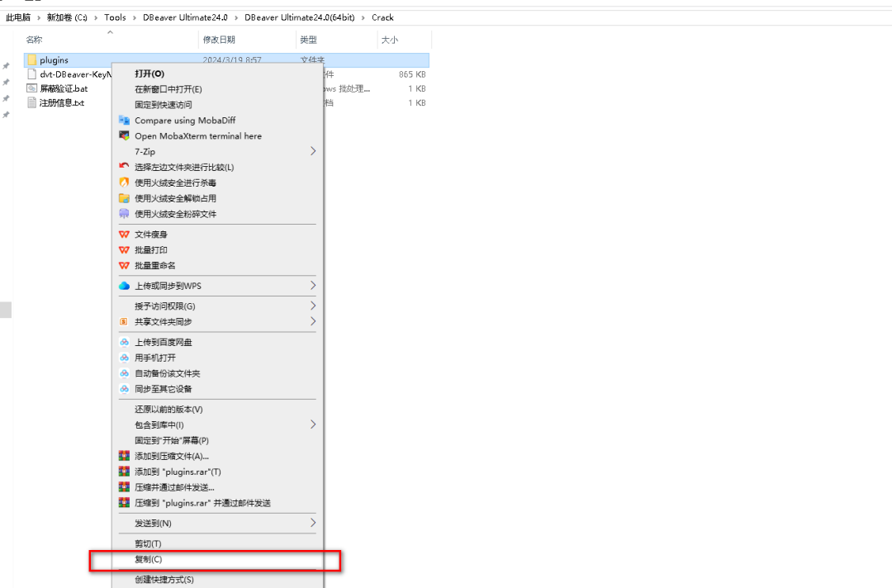Click the Baidu icon beside 自动备份该文件夹

[x=124, y=373]
